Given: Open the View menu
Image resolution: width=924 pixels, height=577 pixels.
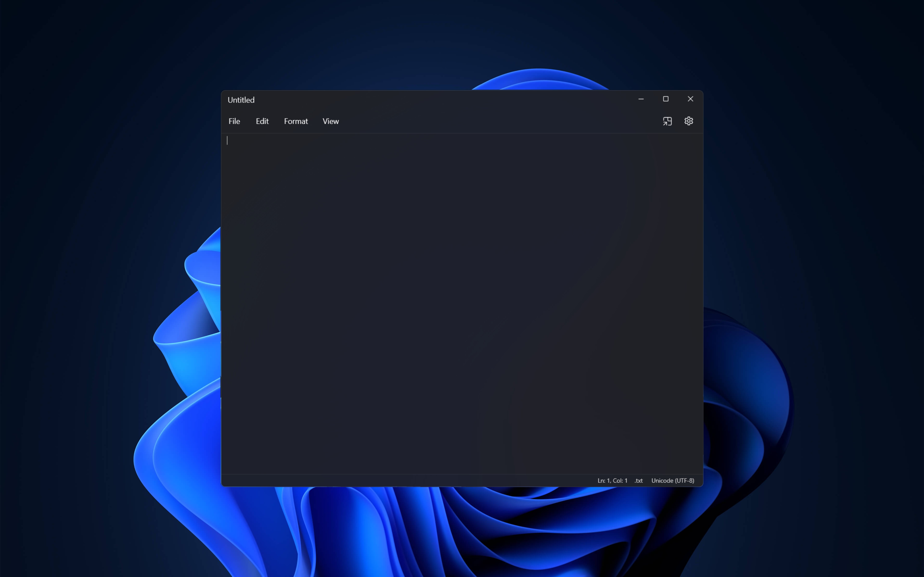Looking at the screenshot, I should [x=330, y=121].
